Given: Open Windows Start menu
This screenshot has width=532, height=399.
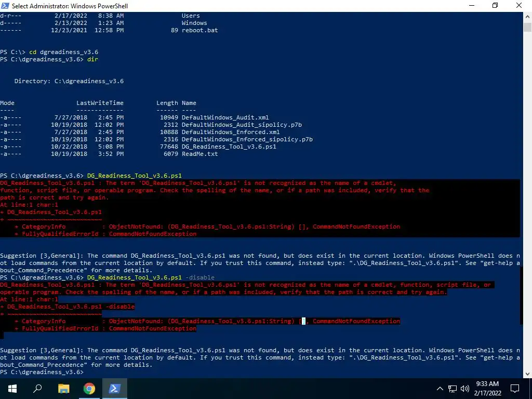Looking at the screenshot, I should 12,389.
